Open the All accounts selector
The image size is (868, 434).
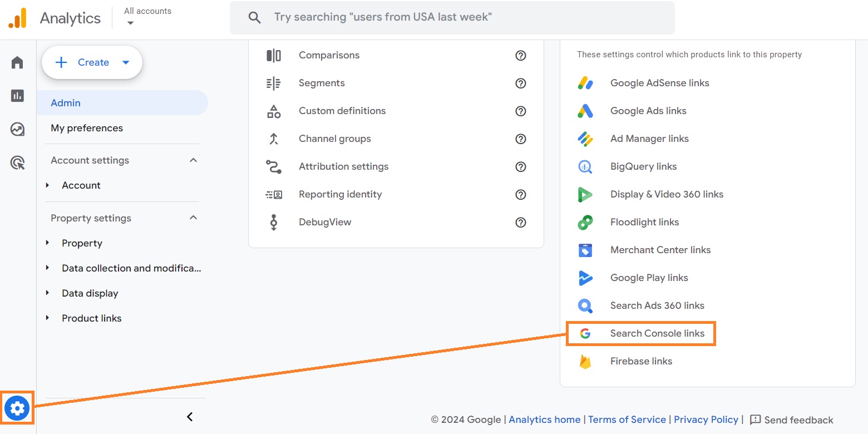coord(146,17)
